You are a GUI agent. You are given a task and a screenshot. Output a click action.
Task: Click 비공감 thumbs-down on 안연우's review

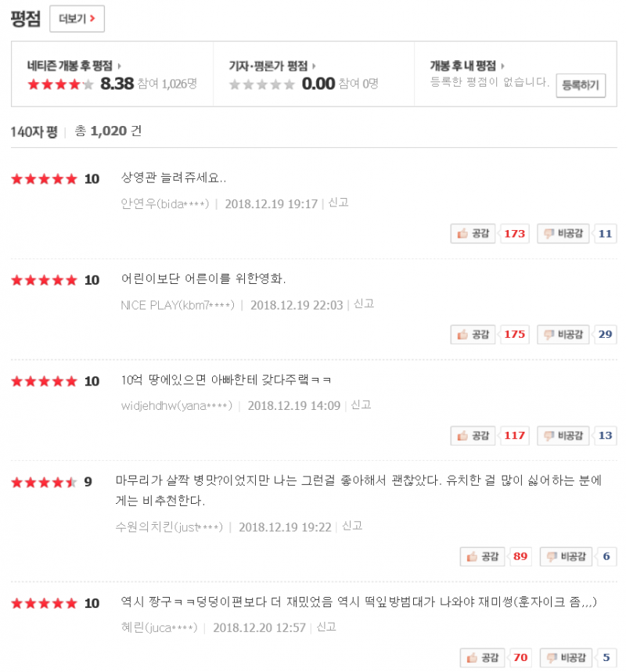pyautogui.click(x=563, y=233)
